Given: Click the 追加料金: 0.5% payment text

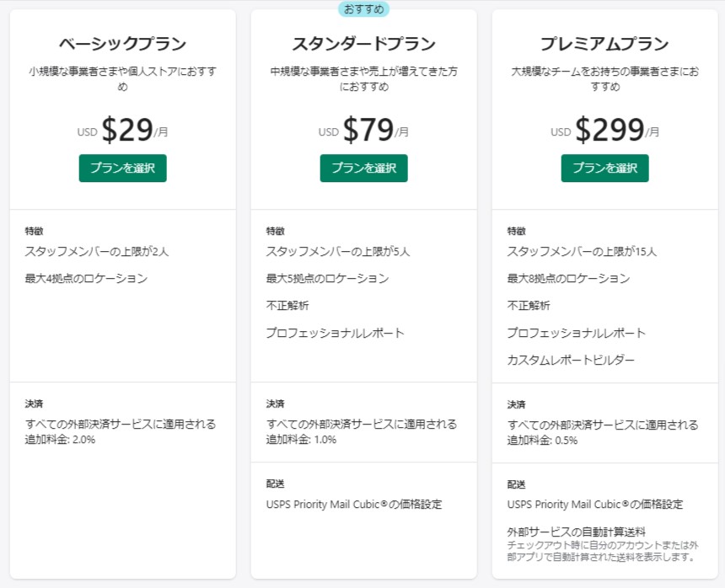Looking at the screenshot, I should pos(542,440).
